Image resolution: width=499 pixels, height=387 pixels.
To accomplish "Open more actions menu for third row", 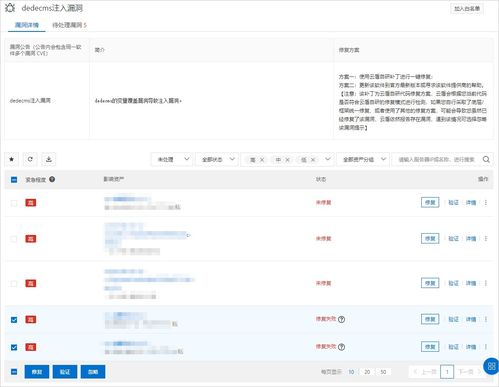I will coord(486,283).
